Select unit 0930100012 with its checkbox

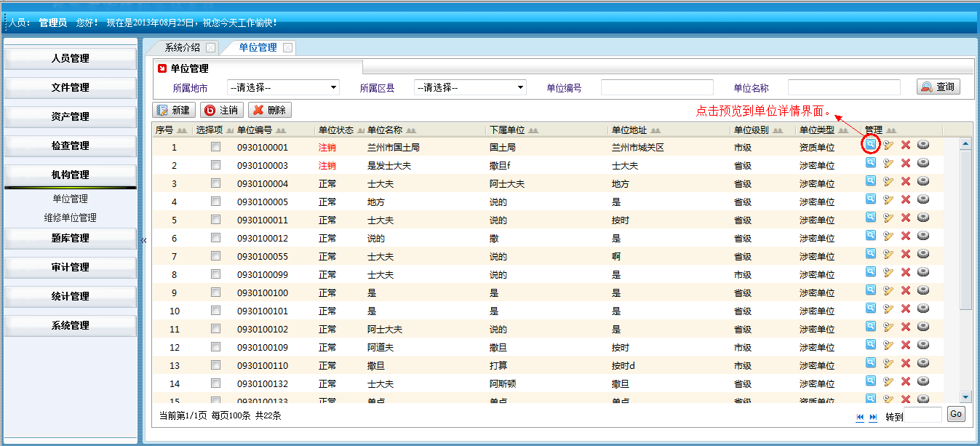point(215,238)
